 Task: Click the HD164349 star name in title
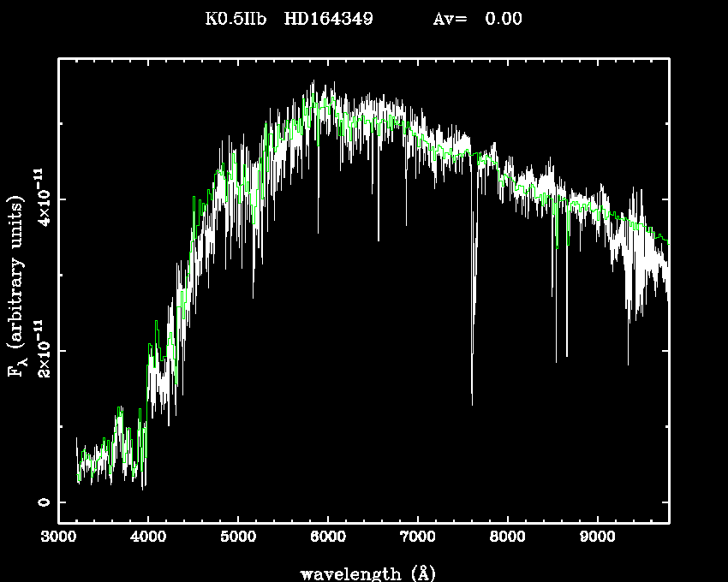(328, 19)
